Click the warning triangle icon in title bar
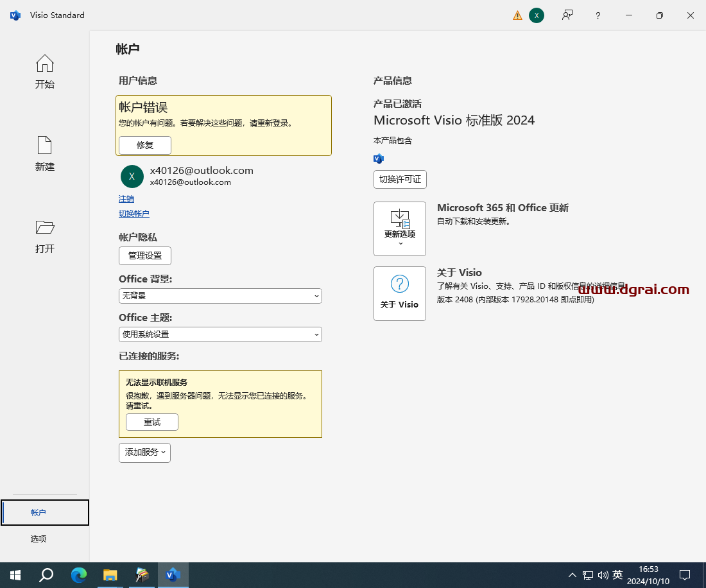 517,15
